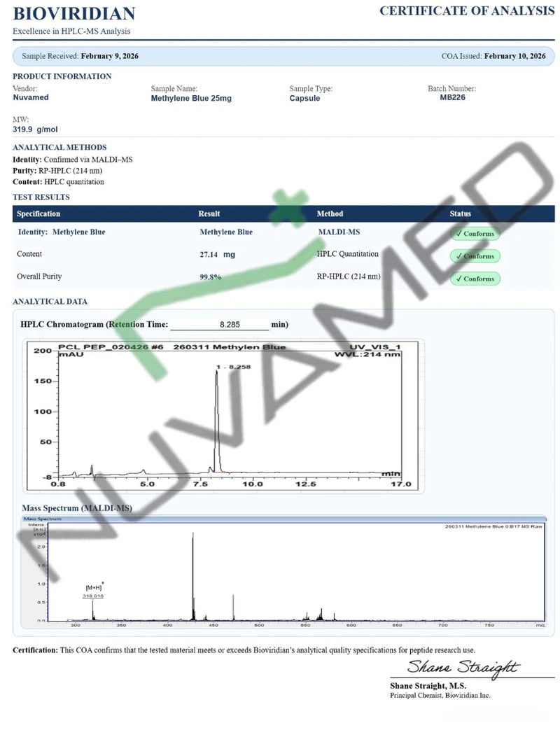Click the Conforms badge in the Identity row
This screenshot has width=560, height=730.
pyautogui.click(x=475, y=234)
